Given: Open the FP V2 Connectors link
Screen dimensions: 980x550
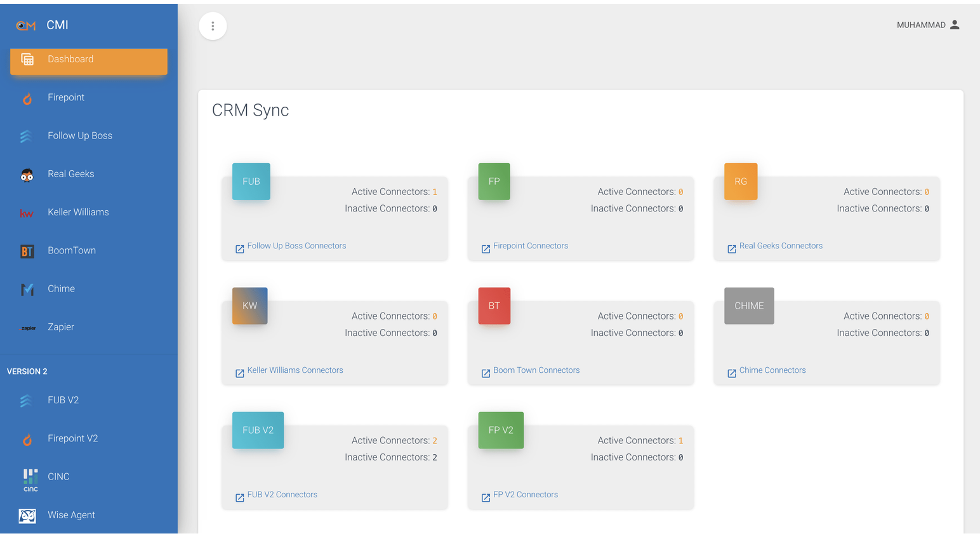Looking at the screenshot, I should coord(526,495).
